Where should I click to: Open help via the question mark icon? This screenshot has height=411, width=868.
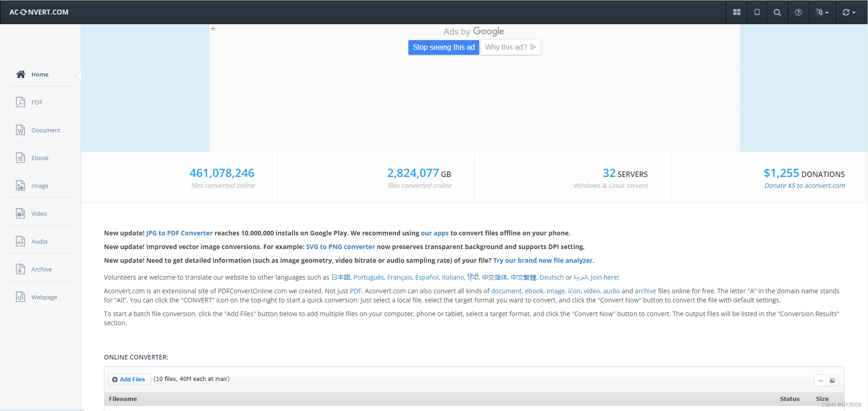click(x=798, y=12)
